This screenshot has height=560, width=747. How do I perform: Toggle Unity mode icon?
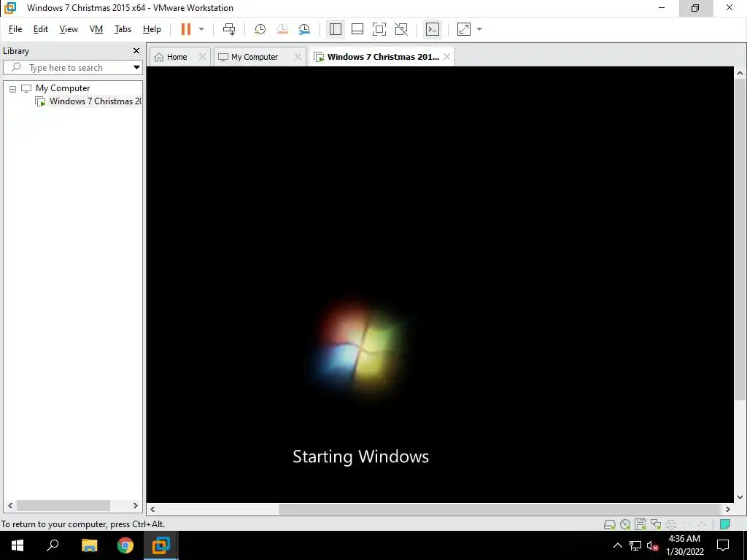point(401,29)
